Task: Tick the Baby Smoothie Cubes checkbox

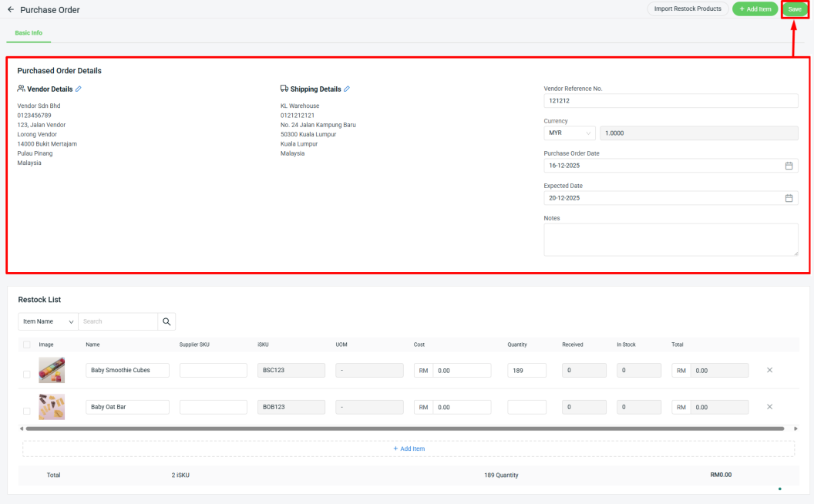Action: coord(27,375)
